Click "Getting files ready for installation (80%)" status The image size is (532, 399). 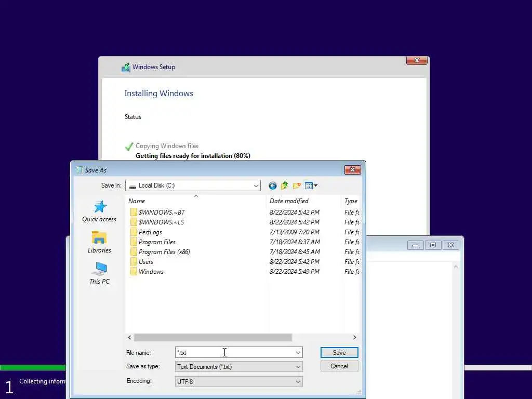point(193,156)
